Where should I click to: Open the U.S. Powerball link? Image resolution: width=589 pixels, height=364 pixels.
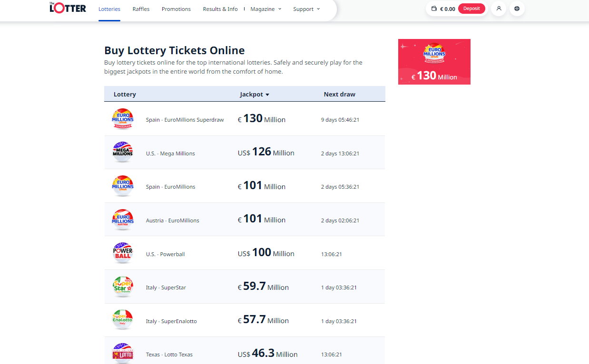point(166,254)
